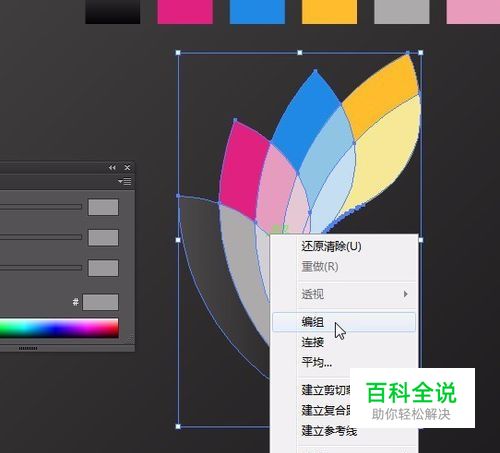Screen dimensions: 500x453
Task: Click the middle-left selection handle
Action: click(x=178, y=240)
